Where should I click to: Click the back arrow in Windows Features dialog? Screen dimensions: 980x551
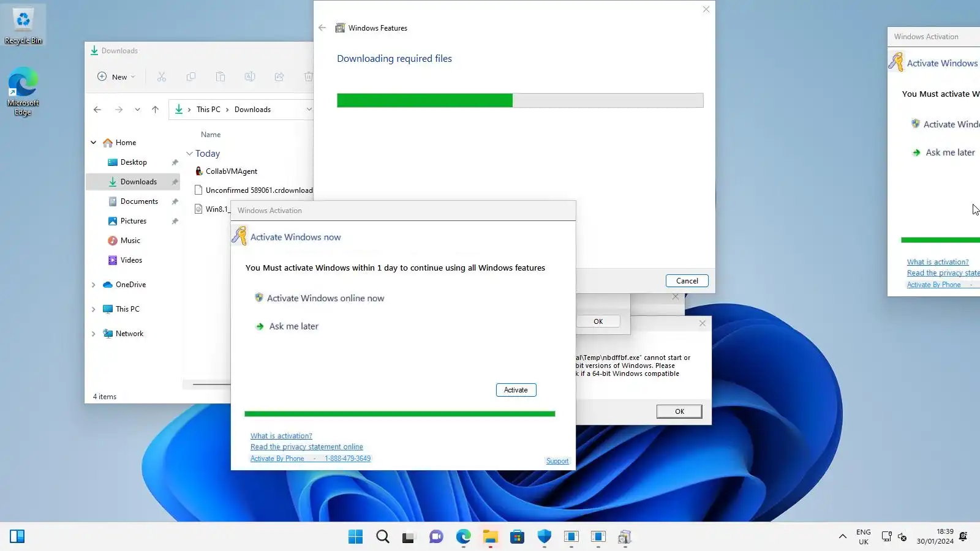pyautogui.click(x=322, y=28)
